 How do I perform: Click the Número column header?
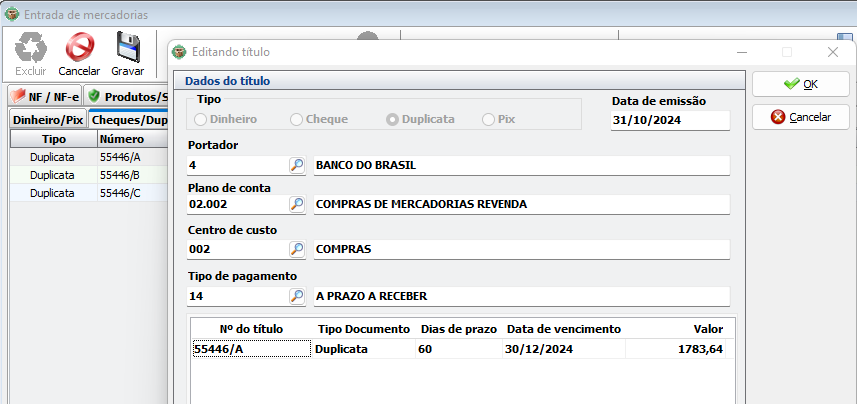tap(133, 139)
